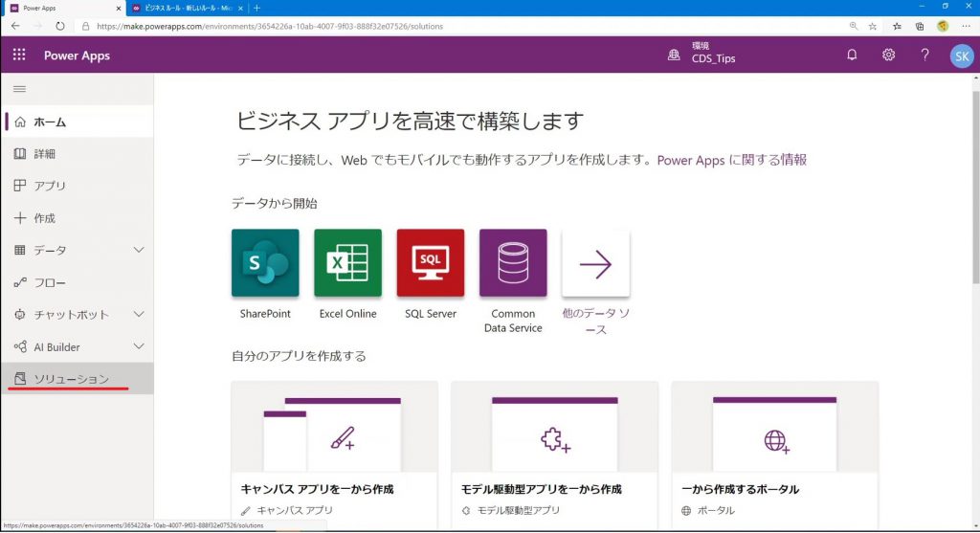
Task: Open the app launcher waffle icon
Action: [19, 55]
